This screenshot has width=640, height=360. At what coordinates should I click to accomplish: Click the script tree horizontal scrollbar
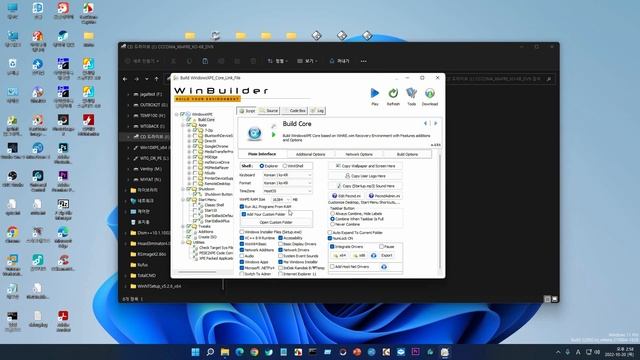click(x=197, y=272)
